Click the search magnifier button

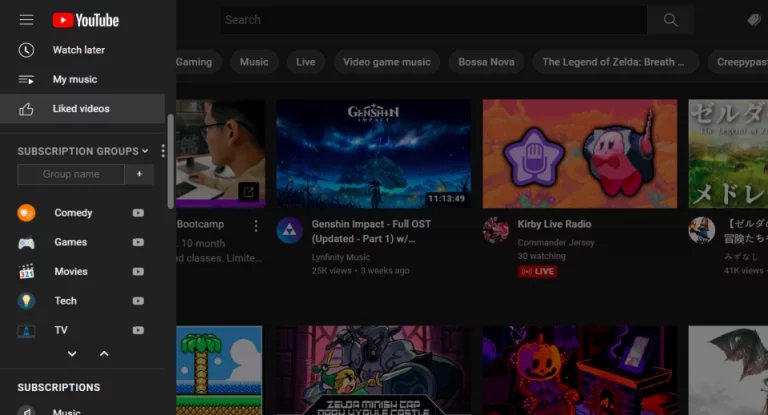(x=670, y=20)
